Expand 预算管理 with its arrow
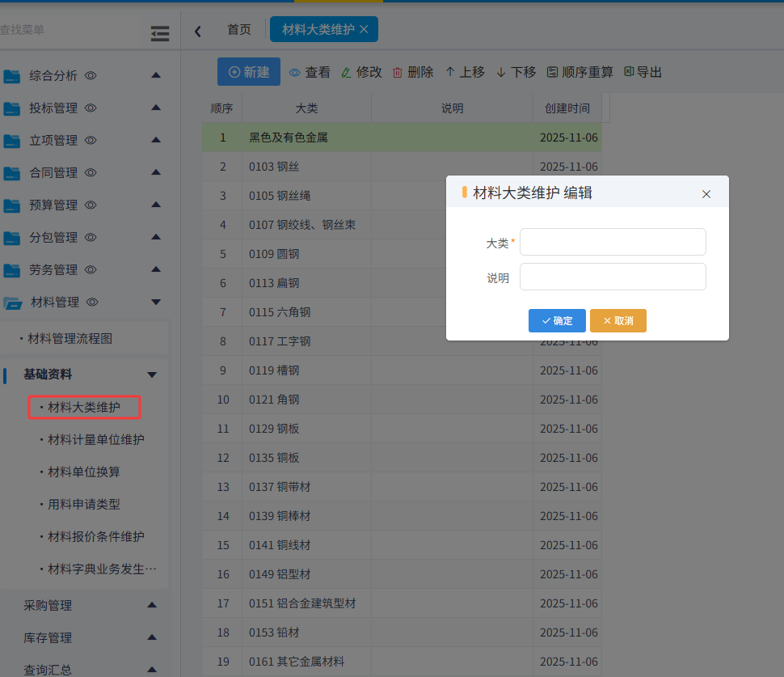784x677 pixels. [156, 204]
